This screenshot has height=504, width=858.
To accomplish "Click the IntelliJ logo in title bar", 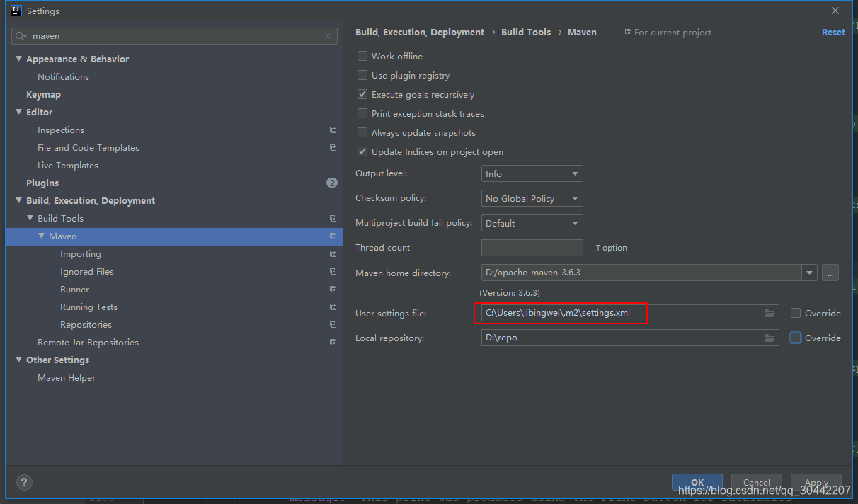I will pyautogui.click(x=16, y=11).
